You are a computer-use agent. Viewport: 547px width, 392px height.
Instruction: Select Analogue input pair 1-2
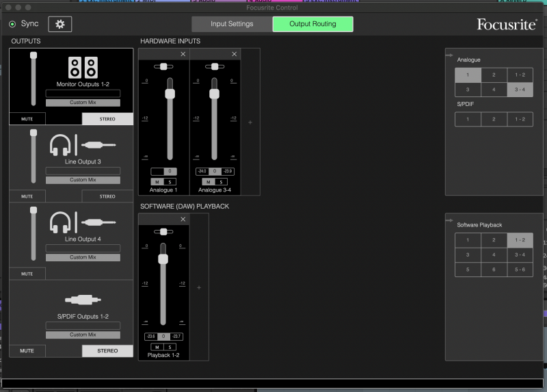[x=520, y=75]
